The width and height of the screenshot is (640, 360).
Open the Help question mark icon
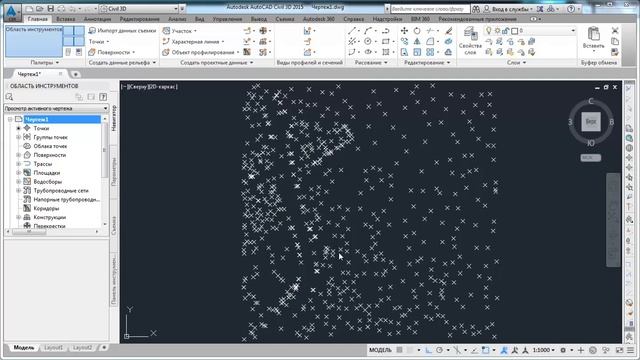pos(571,9)
